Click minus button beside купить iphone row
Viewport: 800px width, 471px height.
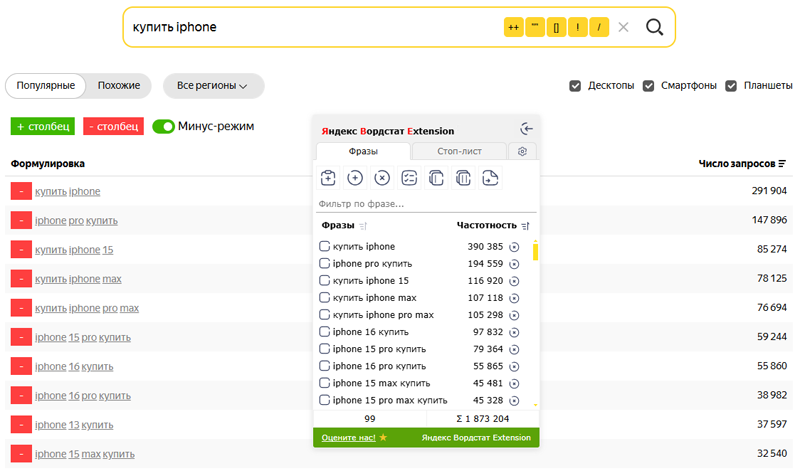[x=21, y=191]
